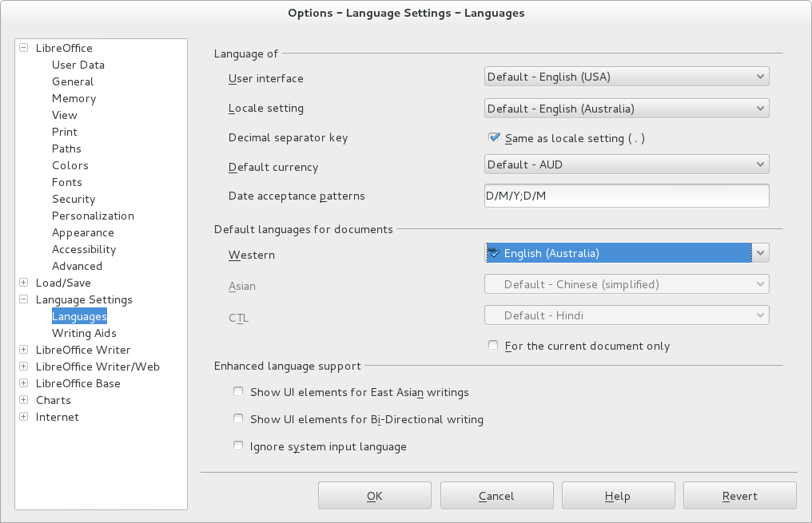Open the Fonts options page

click(67, 182)
